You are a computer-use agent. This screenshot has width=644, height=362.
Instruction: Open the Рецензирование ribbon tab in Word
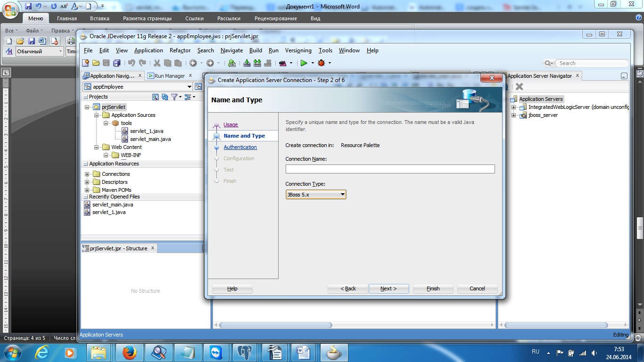click(x=276, y=18)
